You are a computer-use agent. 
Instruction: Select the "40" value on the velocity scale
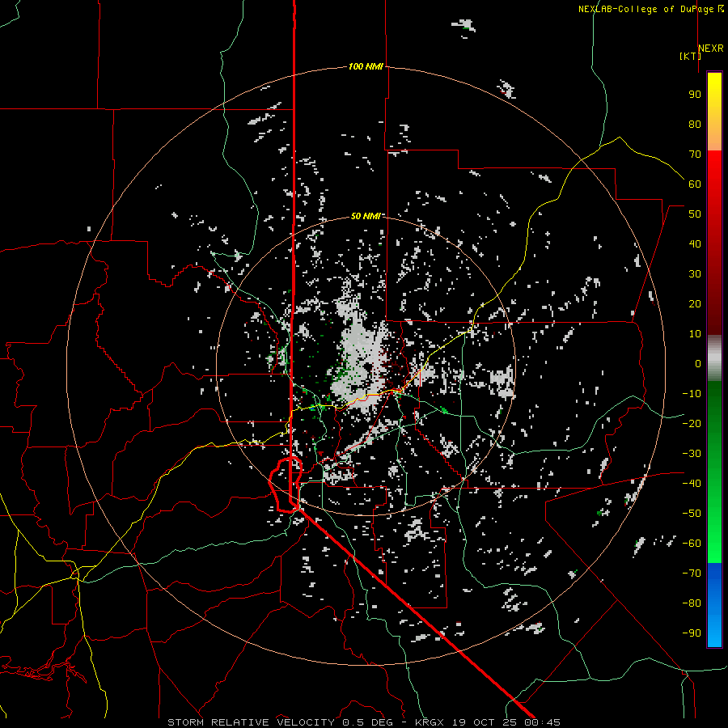(695, 243)
